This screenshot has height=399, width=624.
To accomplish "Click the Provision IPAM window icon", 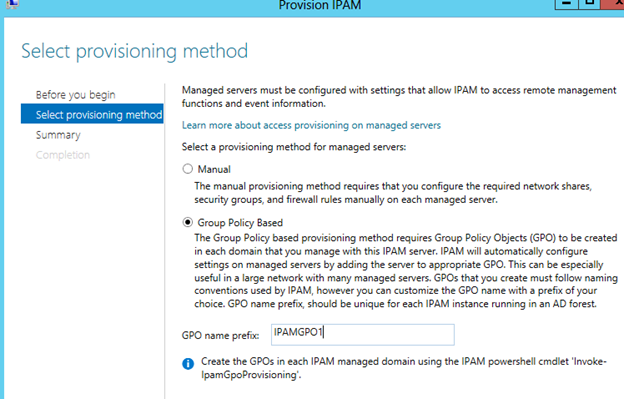I will coord(12,4).
